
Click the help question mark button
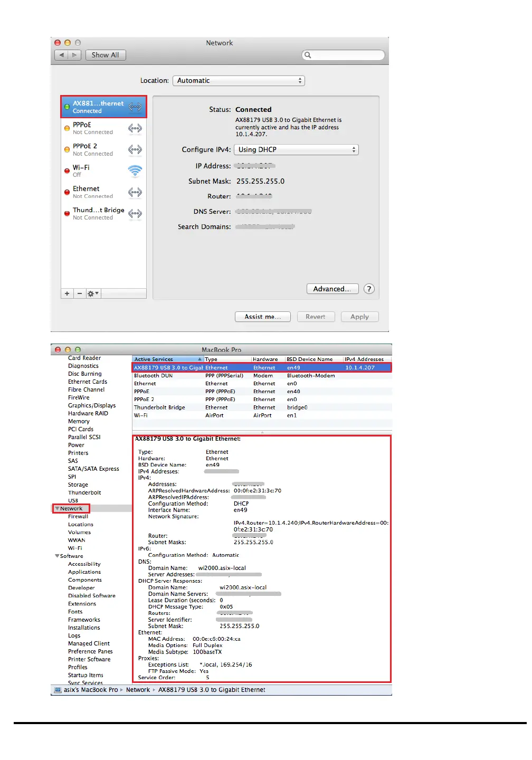click(x=369, y=289)
